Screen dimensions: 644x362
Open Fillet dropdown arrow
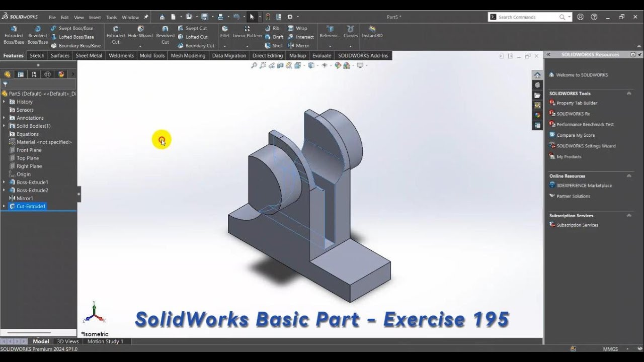tap(225, 46)
